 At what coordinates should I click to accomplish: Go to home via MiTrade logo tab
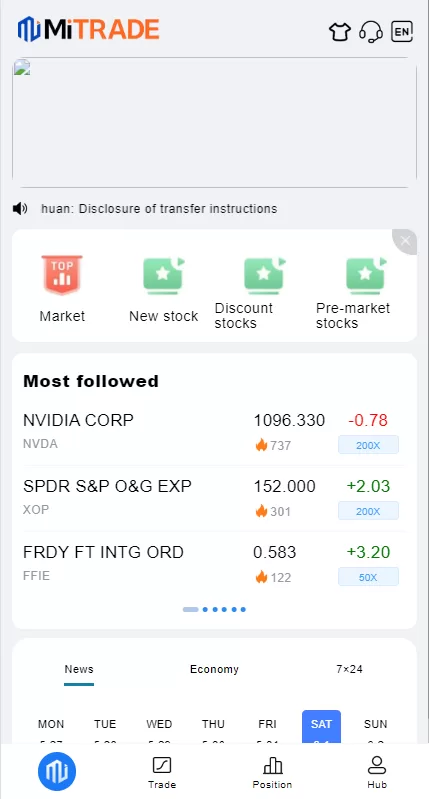point(57,771)
